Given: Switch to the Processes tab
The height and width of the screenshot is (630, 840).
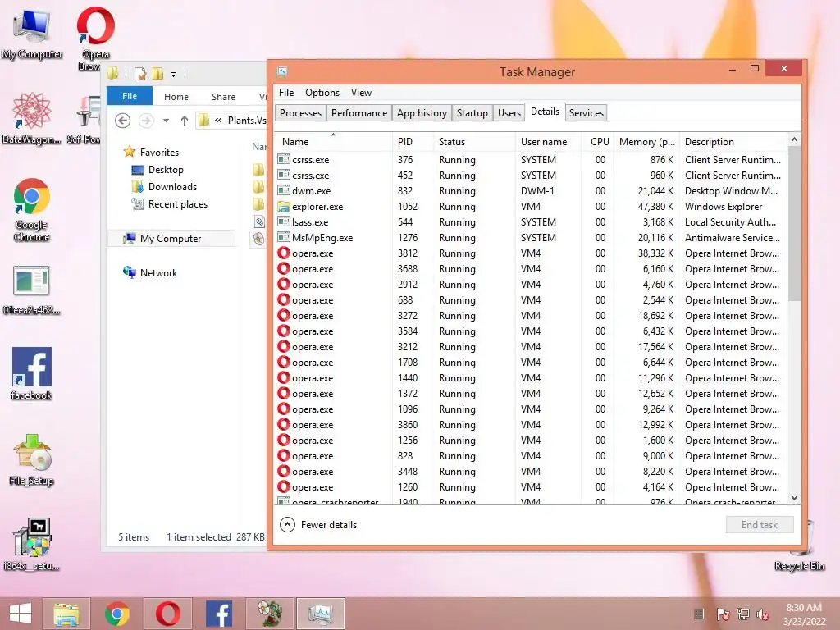Looking at the screenshot, I should coord(300,113).
